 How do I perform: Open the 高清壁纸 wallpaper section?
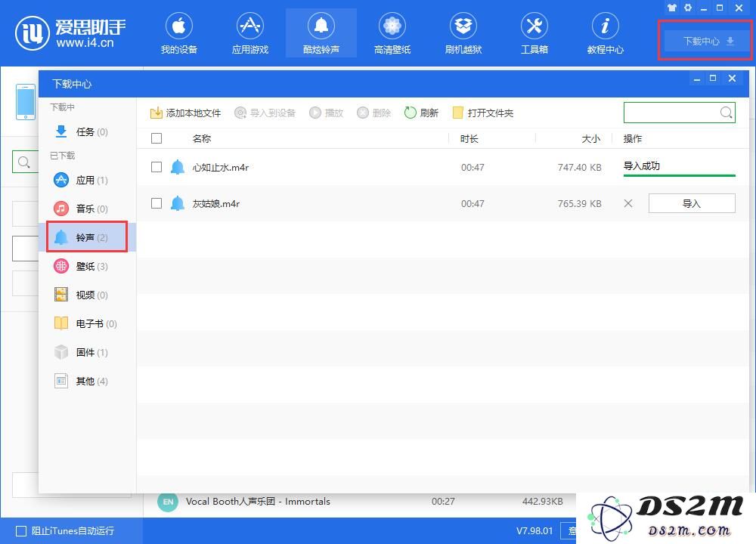pyautogui.click(x=392, y=32)
